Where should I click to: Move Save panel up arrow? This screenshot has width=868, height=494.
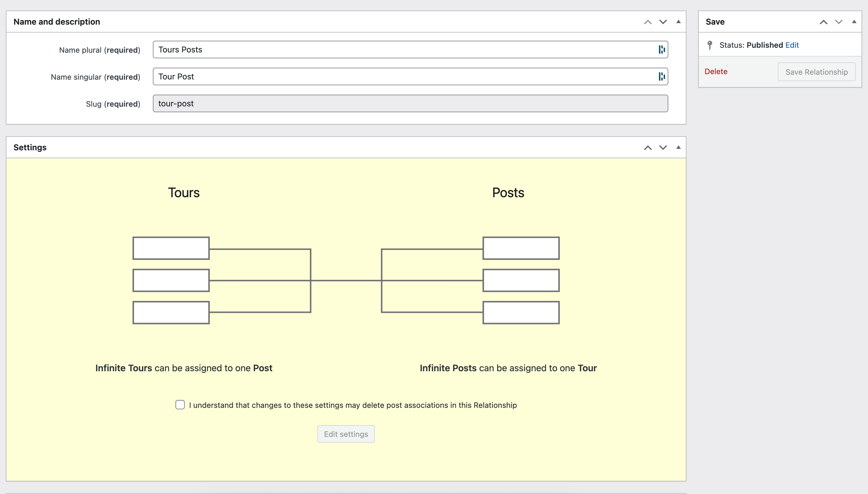point(823,22)
